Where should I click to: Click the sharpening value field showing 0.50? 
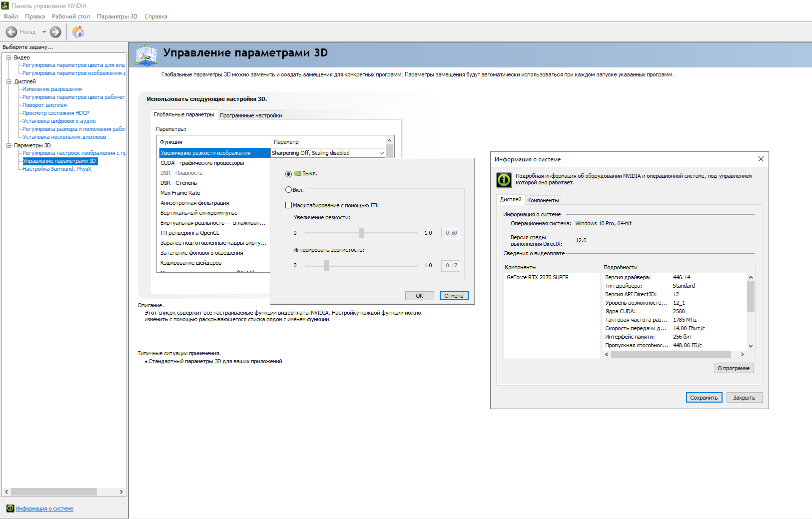pyautogui.click(x=451, y=233)
